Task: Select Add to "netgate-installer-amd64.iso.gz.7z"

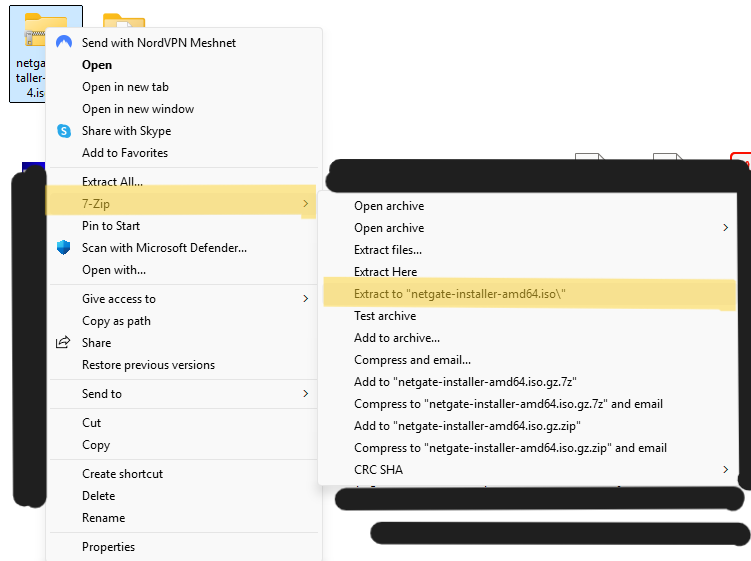Action: tap(529, 382)
